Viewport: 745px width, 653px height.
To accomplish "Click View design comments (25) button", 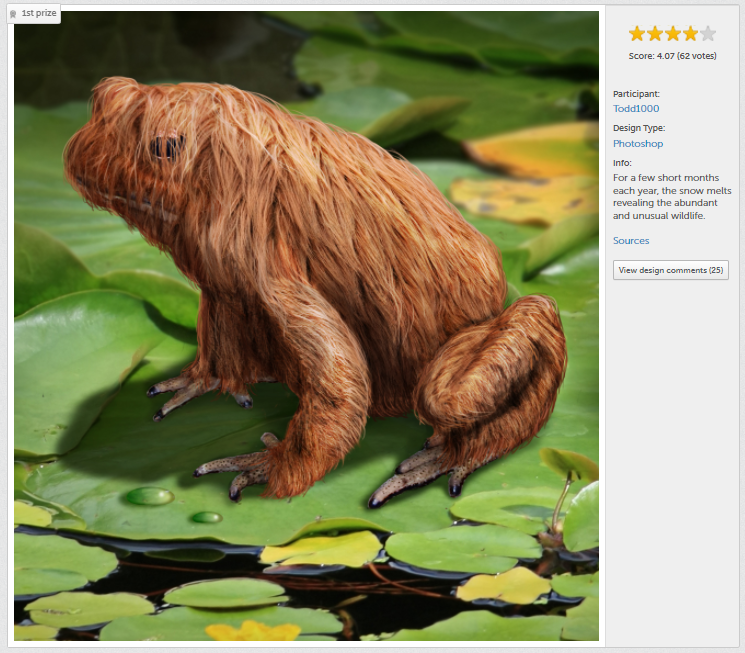I will pyautogui.click(x=670, y=270).
